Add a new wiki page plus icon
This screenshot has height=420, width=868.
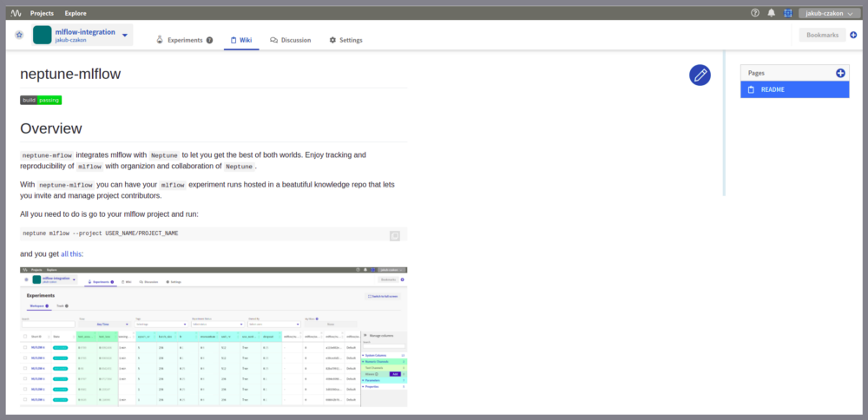pos(839,73)
